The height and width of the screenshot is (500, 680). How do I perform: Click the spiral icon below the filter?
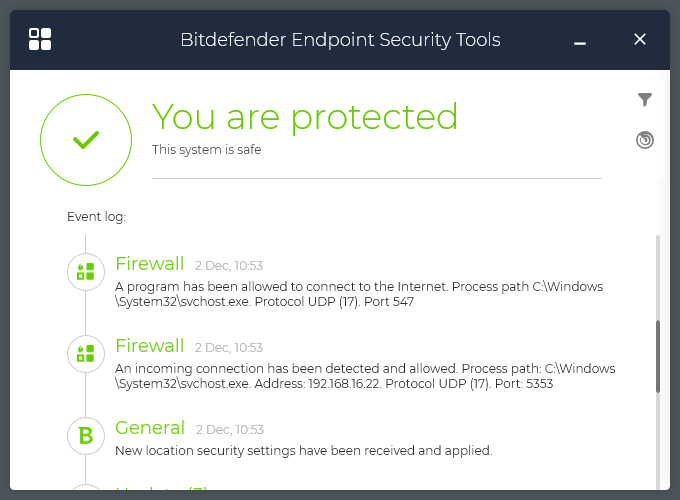point(645,140)
